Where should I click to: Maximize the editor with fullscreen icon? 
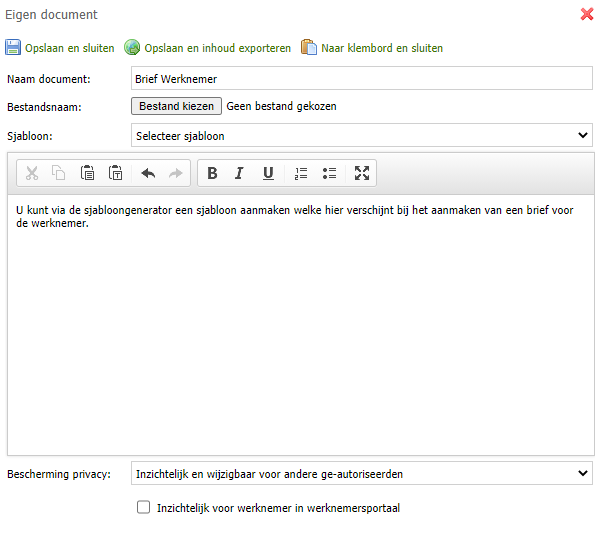pyautogui.click(x=362, y=173)
